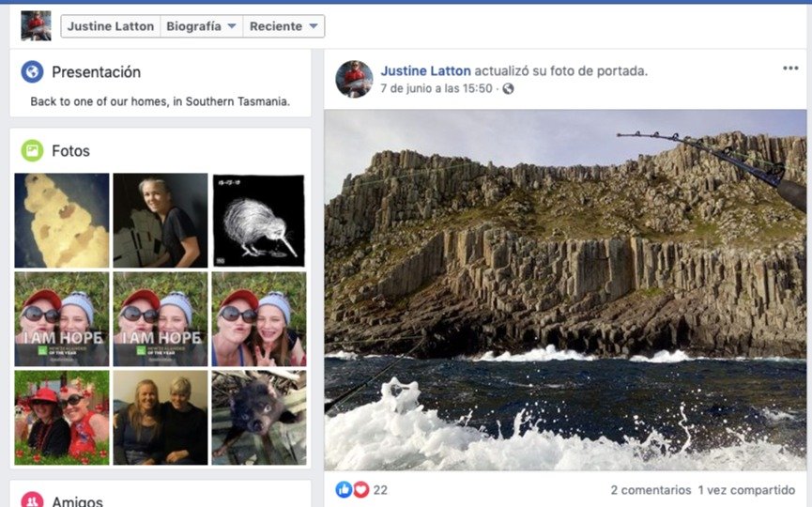The width and height of the screenshot is (812, 507).
Task: Click the blue like reaction icon
Action: click(x=344, y=489)
